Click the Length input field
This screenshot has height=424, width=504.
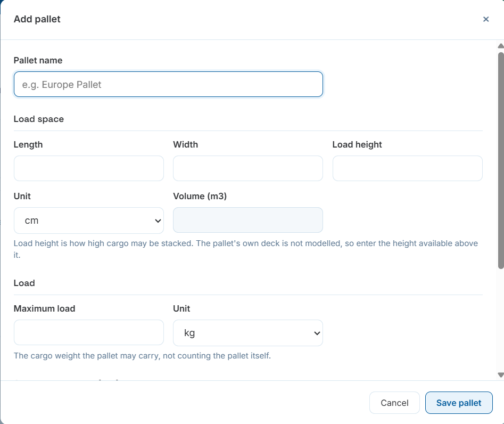click(x=89, y=168)
